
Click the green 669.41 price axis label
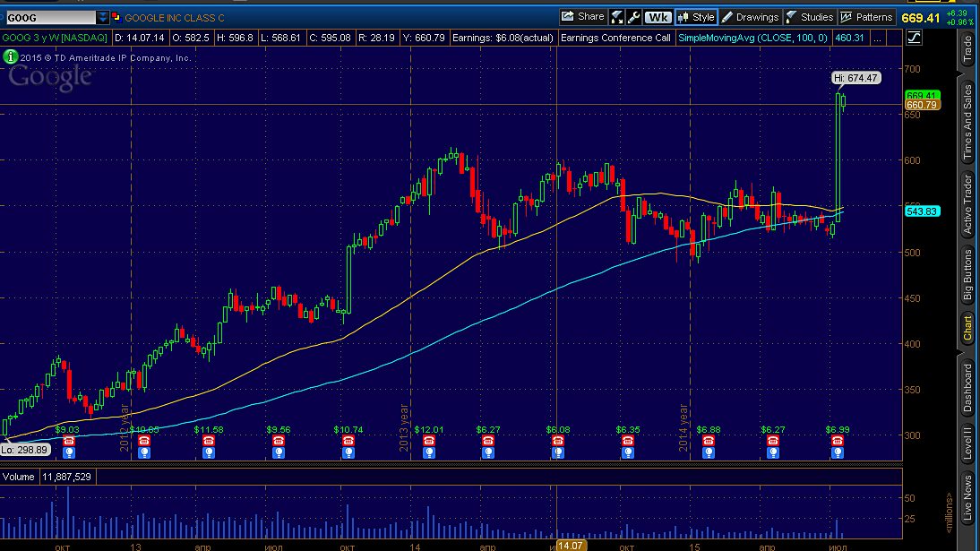[x=922, y=96]
